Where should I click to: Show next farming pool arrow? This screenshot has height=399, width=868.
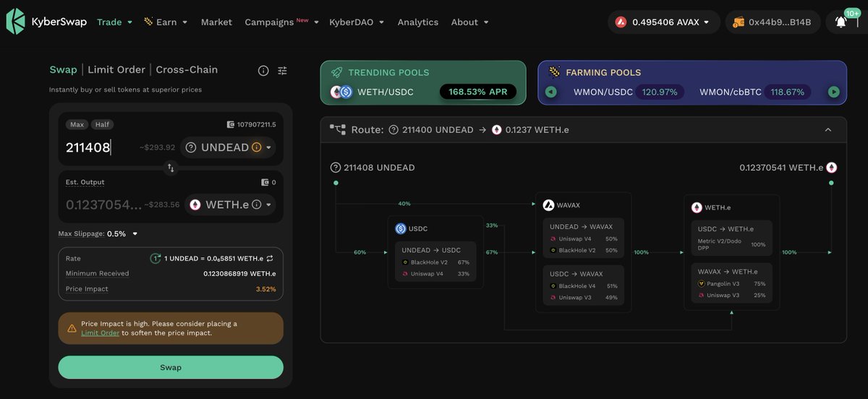(834, 92)
